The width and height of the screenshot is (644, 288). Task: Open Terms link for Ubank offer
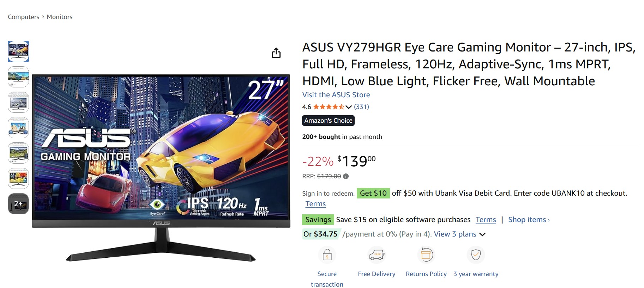click(x=315, y=204)
